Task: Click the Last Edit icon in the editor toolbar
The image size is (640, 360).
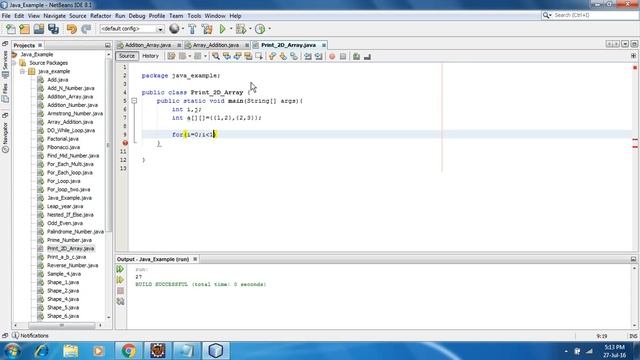Action: pyautogui.click(x=171, y=56)
